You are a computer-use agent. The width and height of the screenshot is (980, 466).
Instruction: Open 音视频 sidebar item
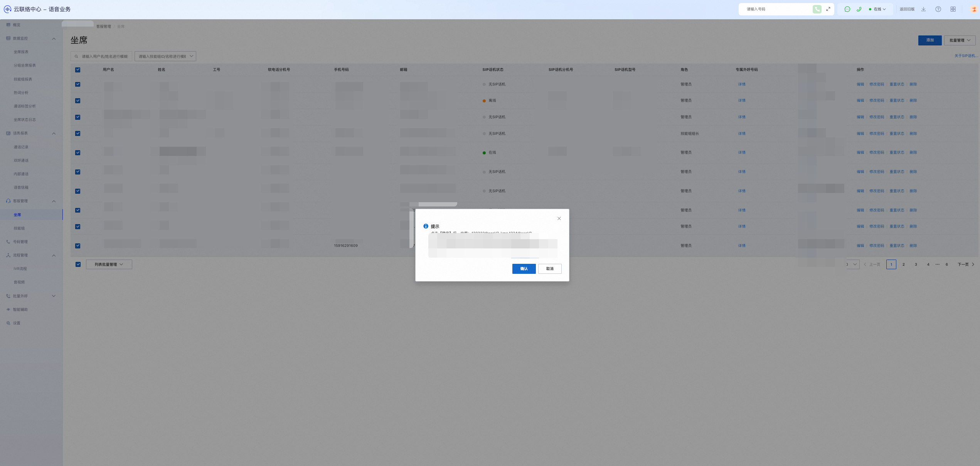19,282
